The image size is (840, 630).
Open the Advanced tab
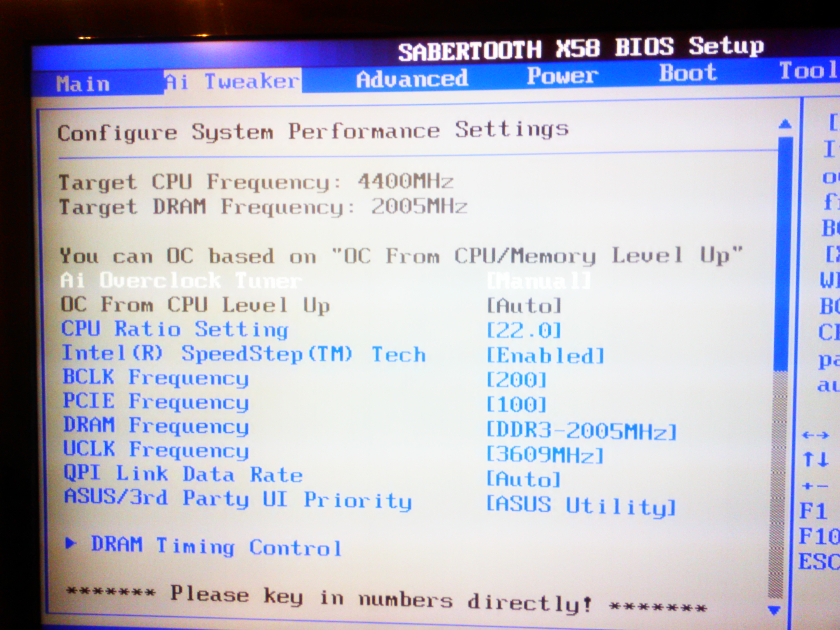click(412, 78)
